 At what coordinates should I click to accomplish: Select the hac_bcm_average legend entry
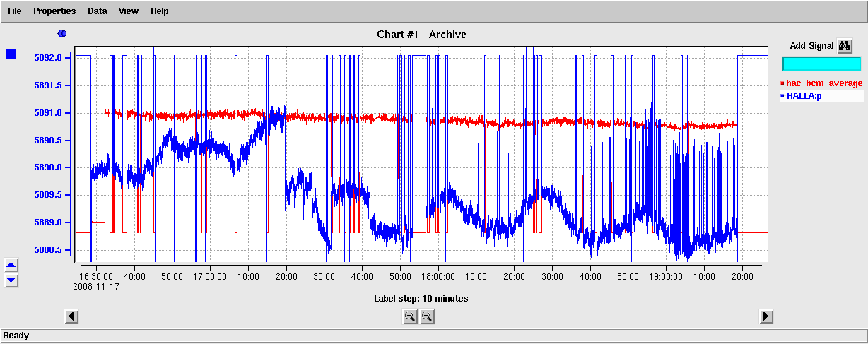click(821, 83)
